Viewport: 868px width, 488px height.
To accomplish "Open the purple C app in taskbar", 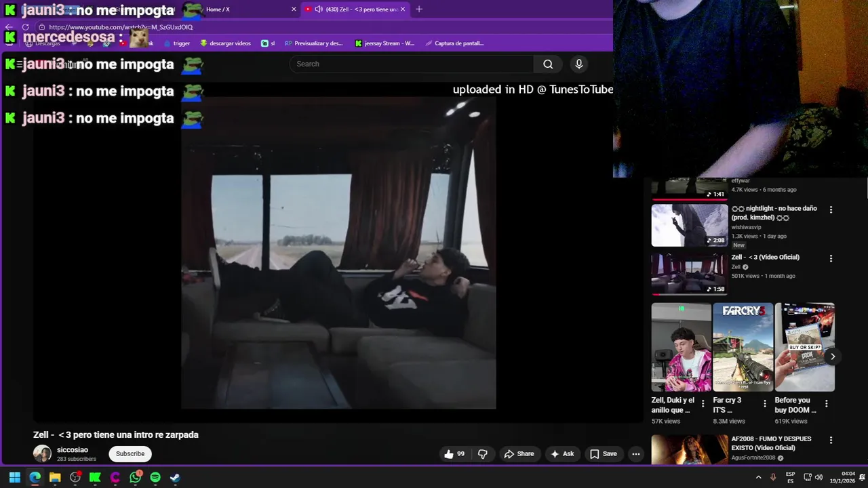I will [115, 477].
